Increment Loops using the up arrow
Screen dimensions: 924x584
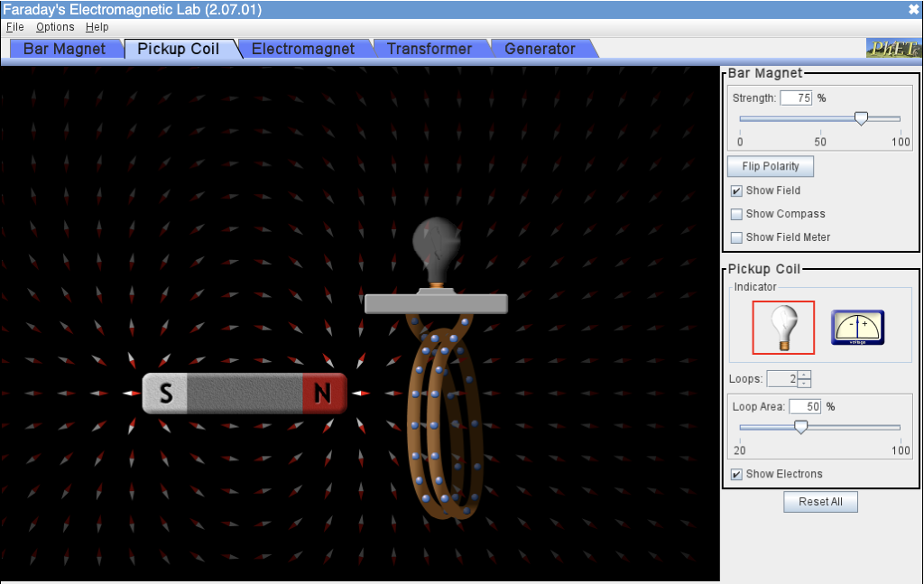(803, 374)
